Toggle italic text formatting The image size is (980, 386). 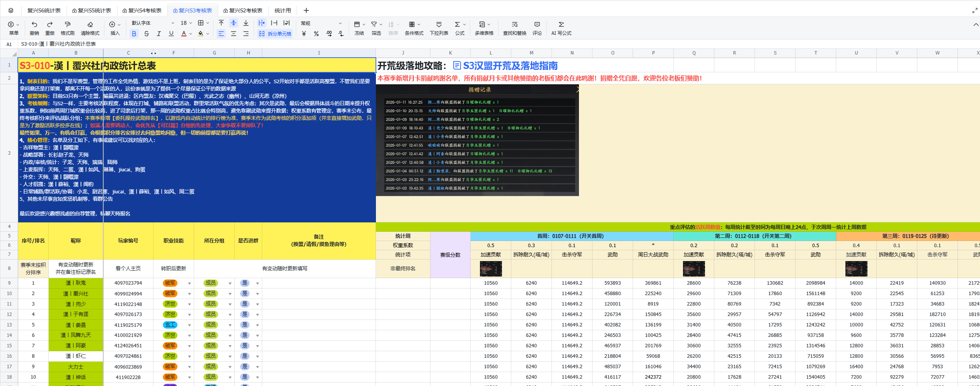(159, 34)
